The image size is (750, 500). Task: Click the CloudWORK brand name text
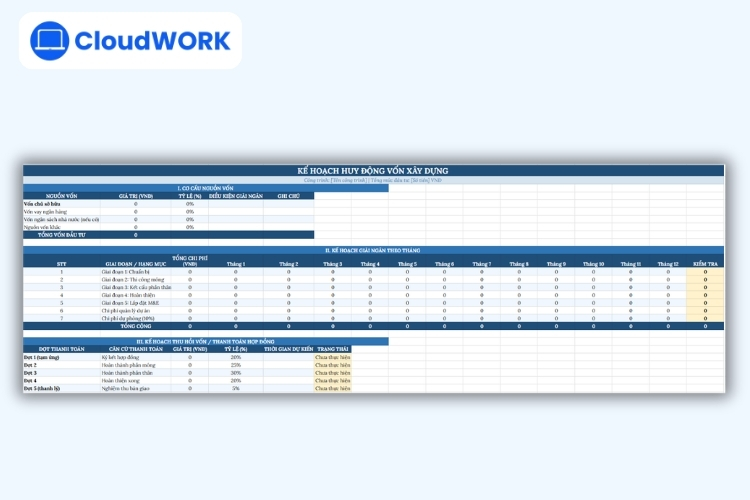152,41
